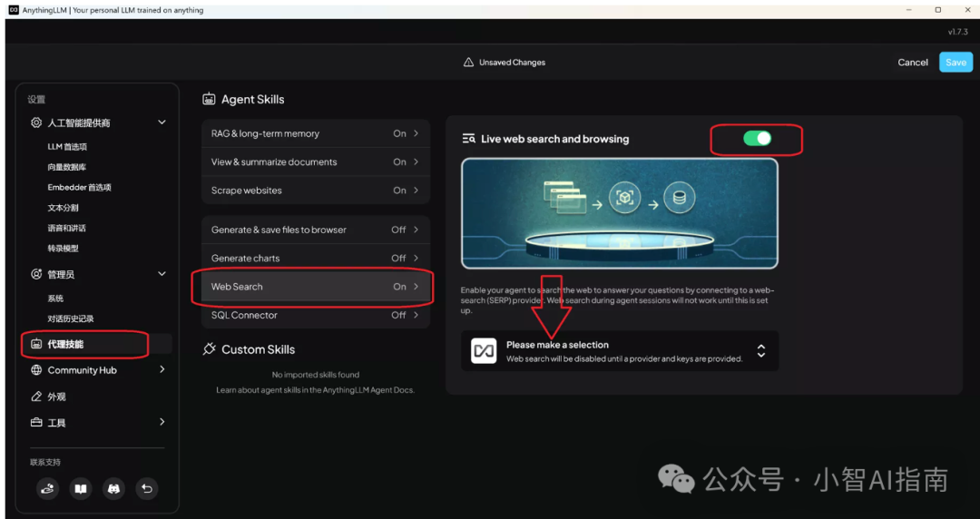Open the 转录模型 settings page

[64, 249]
